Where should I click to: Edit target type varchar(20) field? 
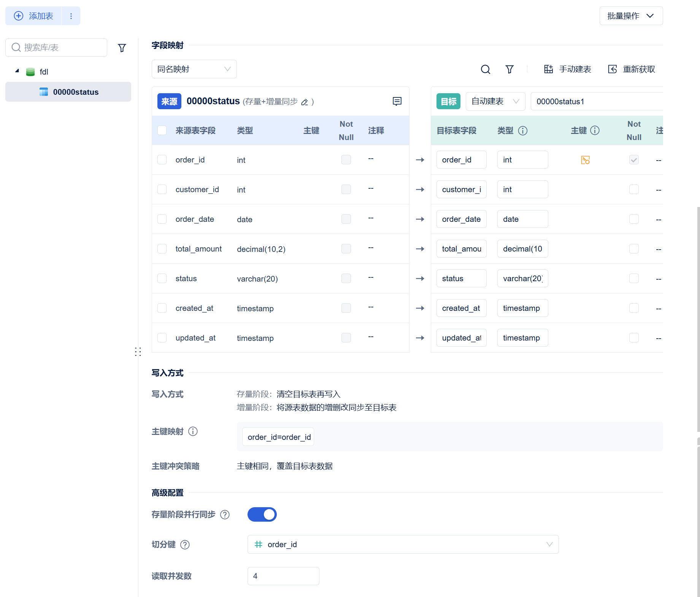coord(523,279)
